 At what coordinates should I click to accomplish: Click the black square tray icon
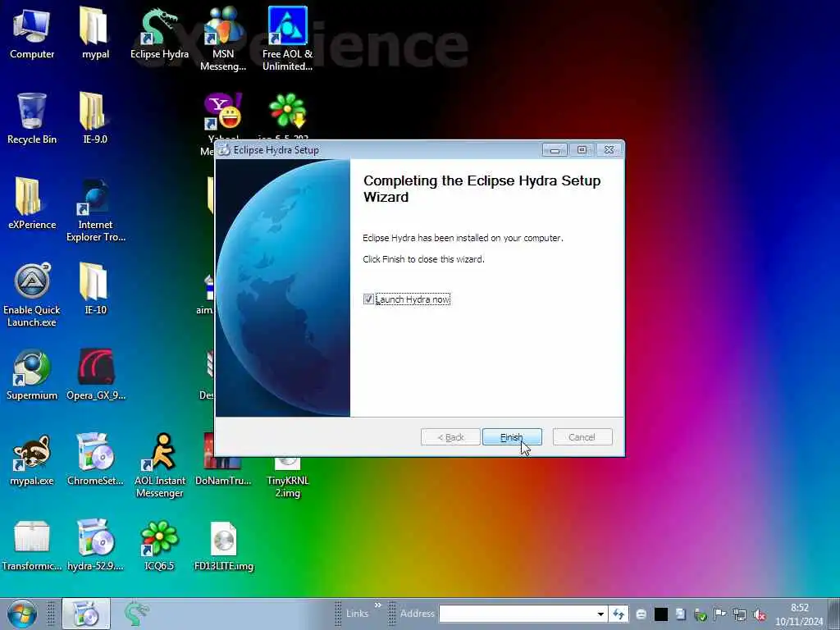(x=661, y=614)
